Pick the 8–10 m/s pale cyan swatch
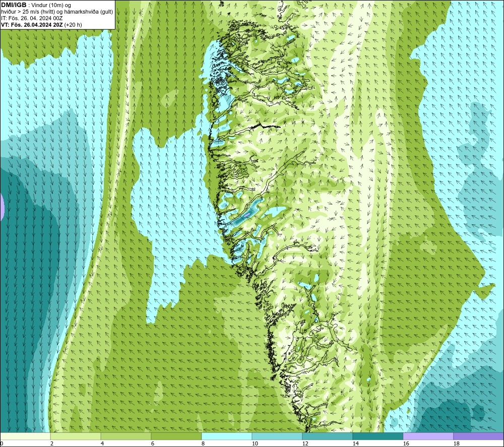The width and height of the screenshot is (504, 447). point(227,436)
